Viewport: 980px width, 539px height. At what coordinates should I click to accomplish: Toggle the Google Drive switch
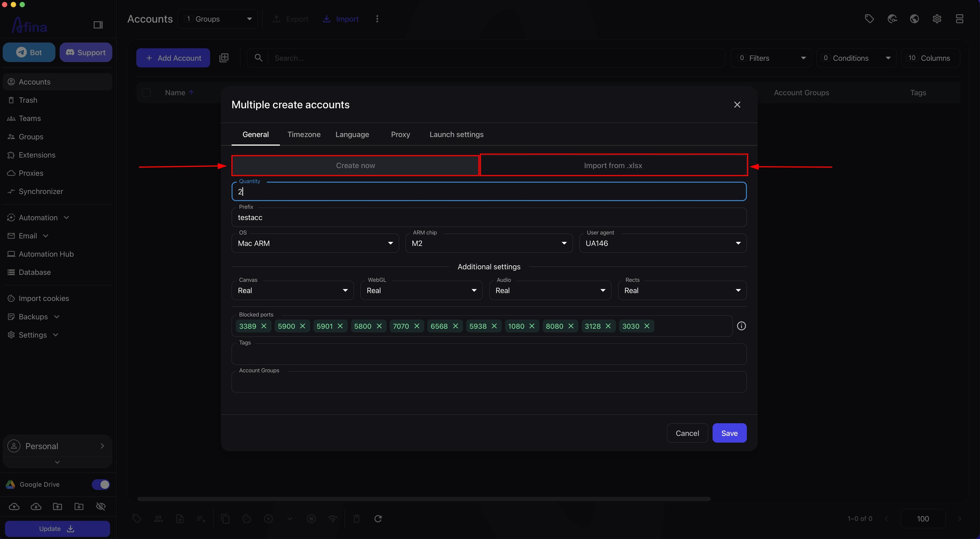point(101,485)
